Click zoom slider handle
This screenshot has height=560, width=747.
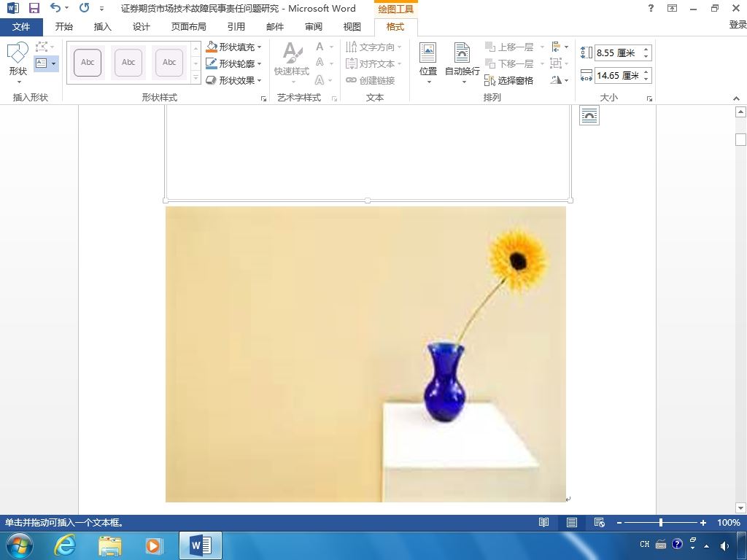661,522
